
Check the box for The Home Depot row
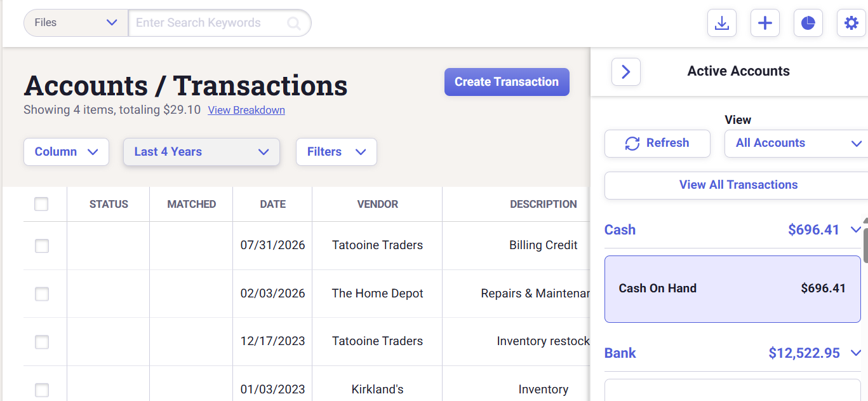(41, 294)
